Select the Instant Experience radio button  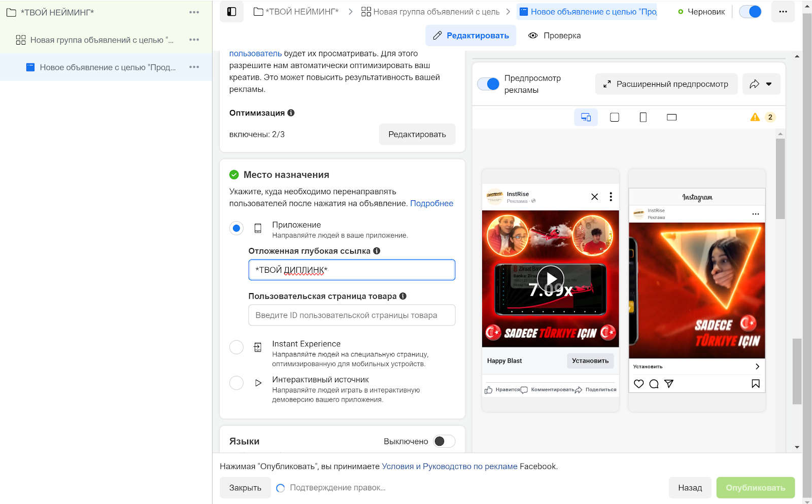coord(236,347)
